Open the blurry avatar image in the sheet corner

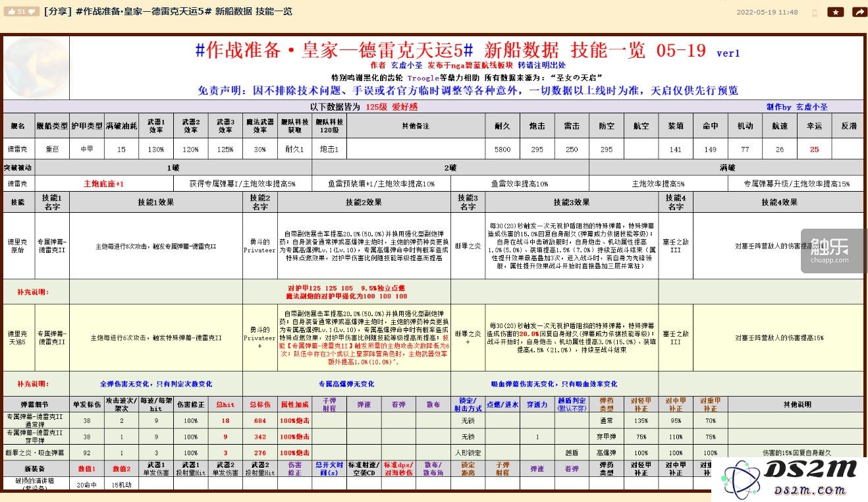[36, 67]
